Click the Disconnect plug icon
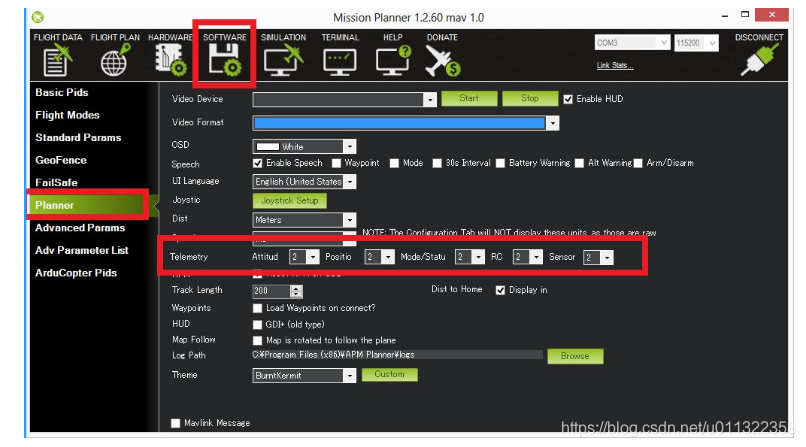The image size is (806, 447). click(x=759, y=60)
